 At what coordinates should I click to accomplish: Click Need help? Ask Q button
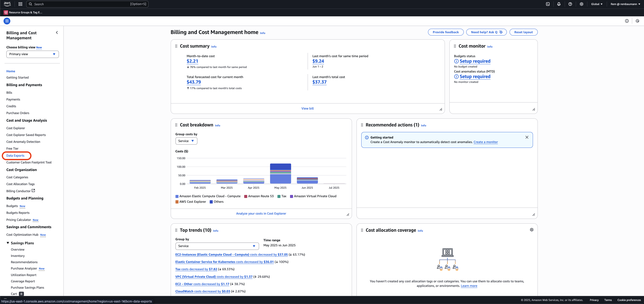tap(486, 32)
